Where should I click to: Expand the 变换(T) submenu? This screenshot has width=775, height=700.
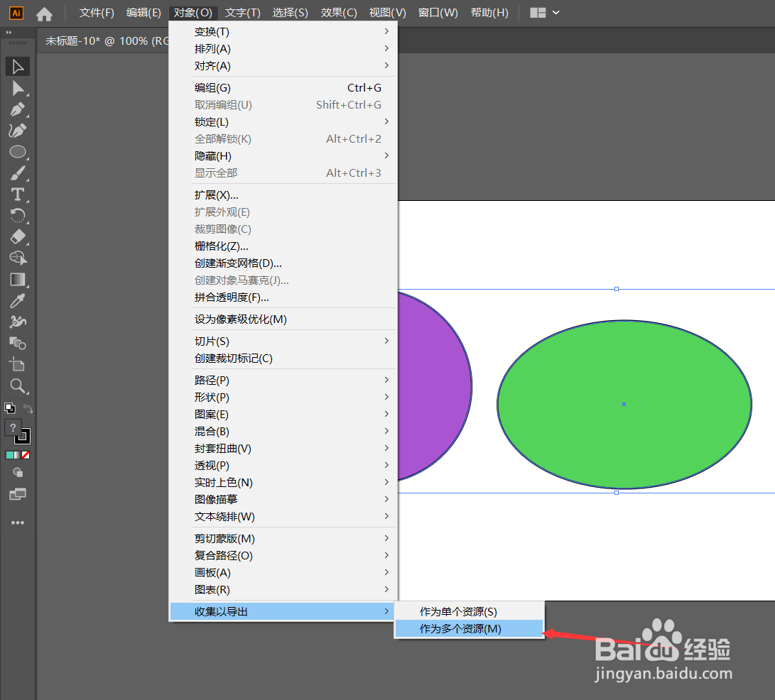[283, 32]
